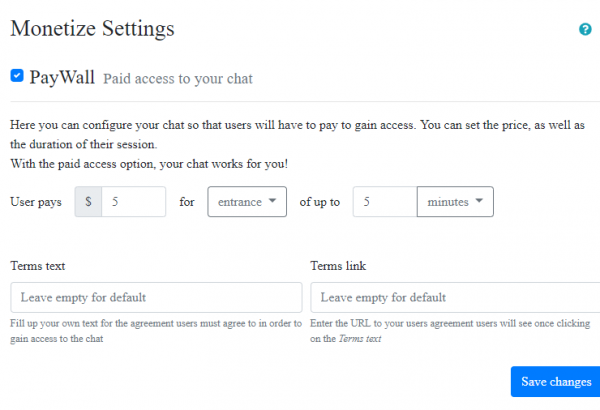600x410 pixels.
Task: Click the help question mark icon
Action: [x=586, y=29]
